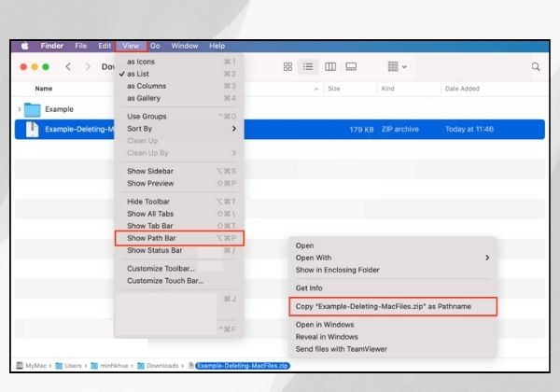
Task: Click Downloads folder in path bar
Action: pyautogui.click(x=158, y=366)
